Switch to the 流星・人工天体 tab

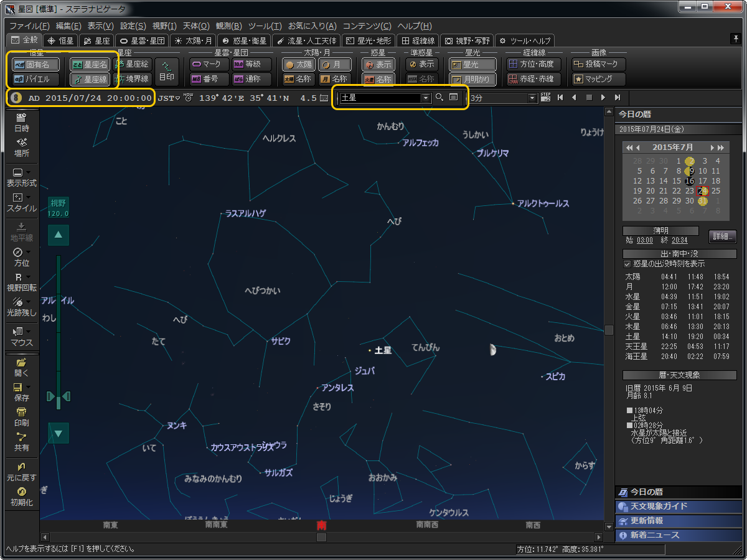(x=307, y=40)
